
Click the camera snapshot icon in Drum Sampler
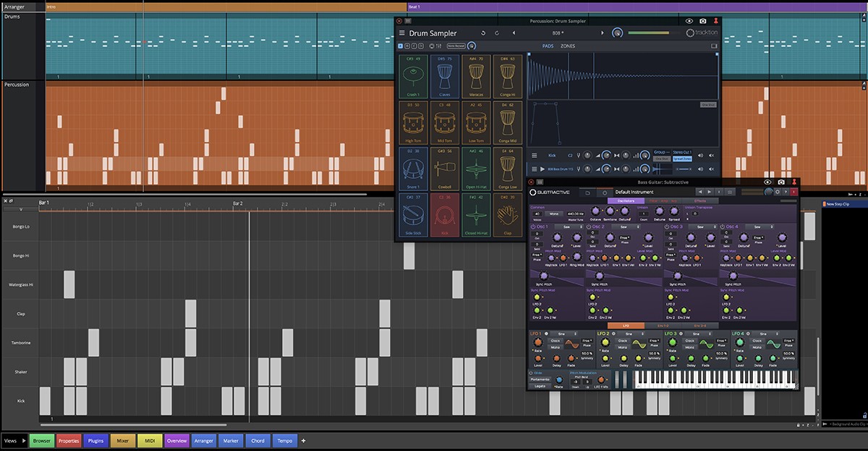[702, 21]
